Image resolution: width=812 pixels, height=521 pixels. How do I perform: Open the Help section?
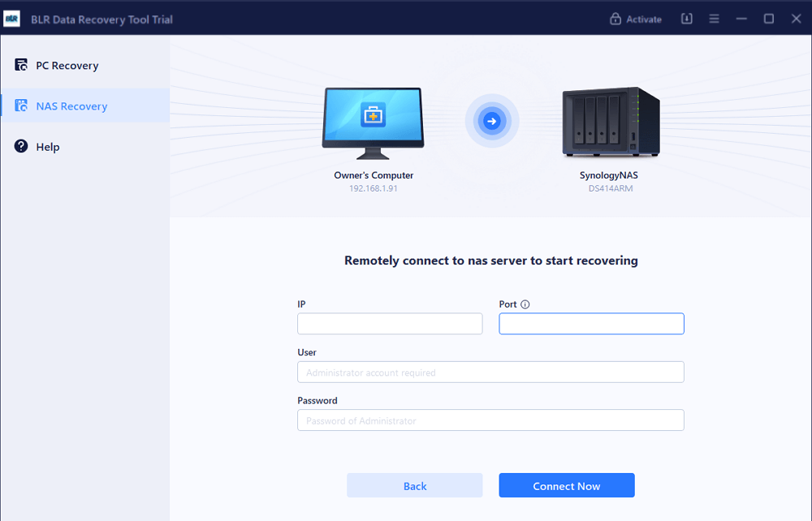(x=85, y=146)
